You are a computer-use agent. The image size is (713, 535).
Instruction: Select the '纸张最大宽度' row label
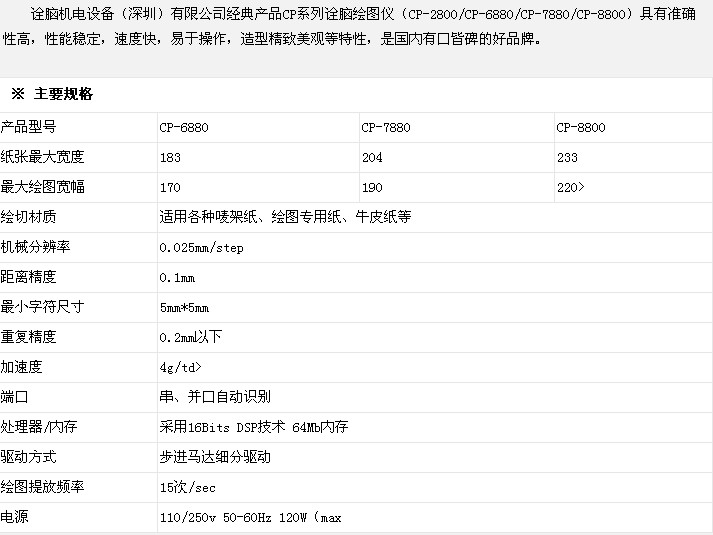[42, 157]
